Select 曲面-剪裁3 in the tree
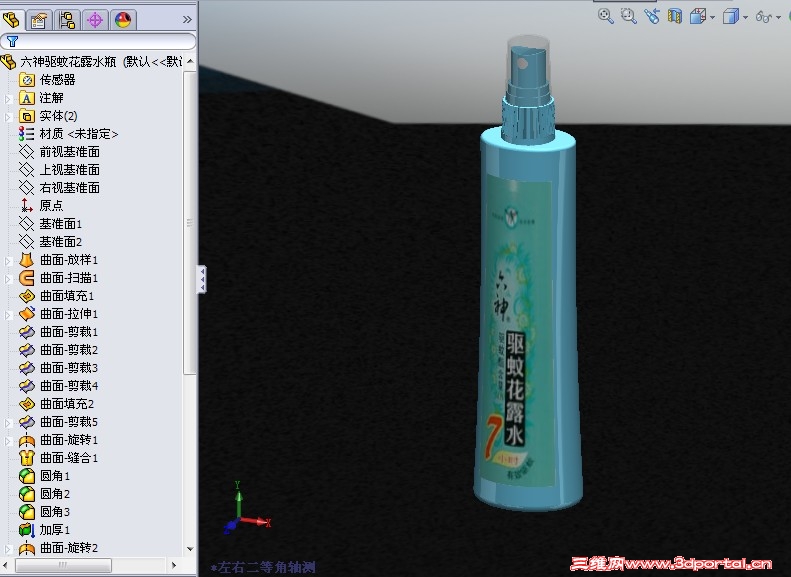Image resolution: width=791 pixels, height=577 pixels. tap(69, 368)
